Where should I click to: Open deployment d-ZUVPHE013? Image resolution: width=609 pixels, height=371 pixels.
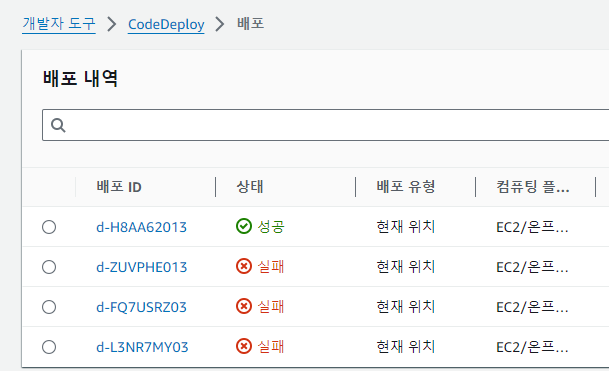click(141, 267)
